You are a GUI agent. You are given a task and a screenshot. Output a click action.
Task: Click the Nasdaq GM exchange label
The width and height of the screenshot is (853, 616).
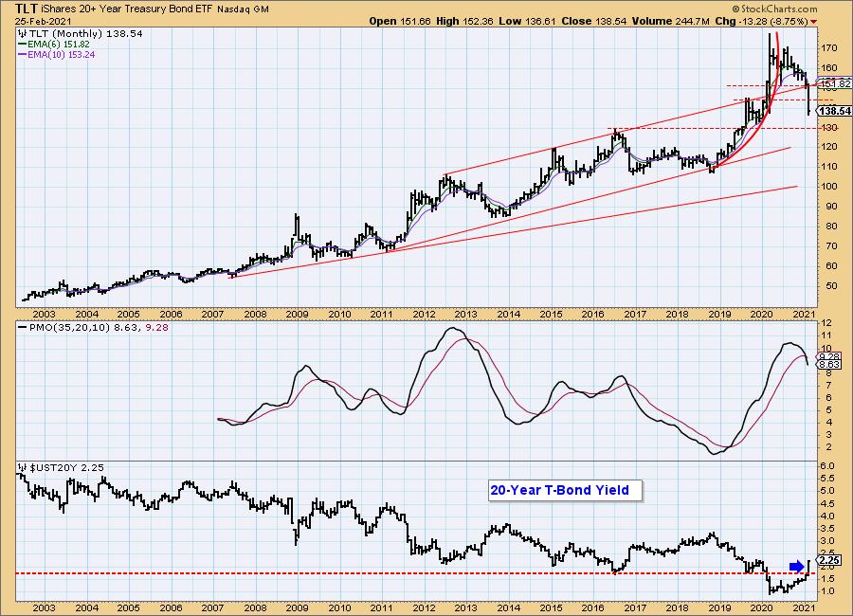click(244, 9)
